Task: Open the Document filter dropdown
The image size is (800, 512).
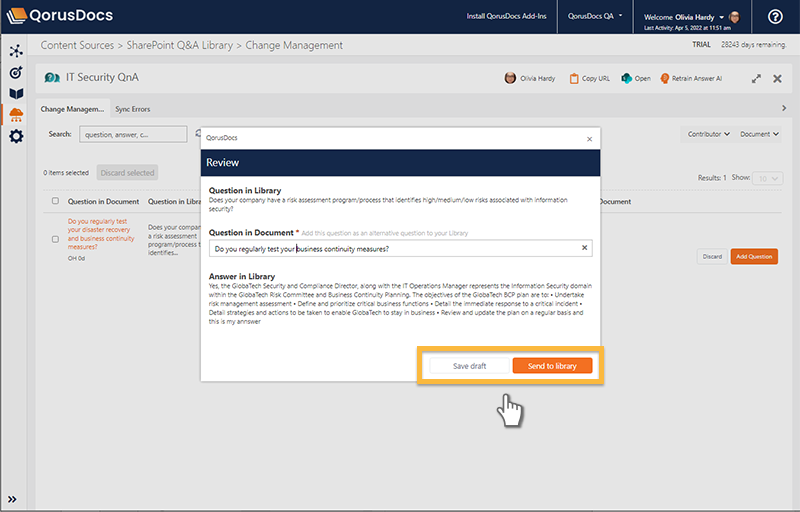Action: click(759, 134)
